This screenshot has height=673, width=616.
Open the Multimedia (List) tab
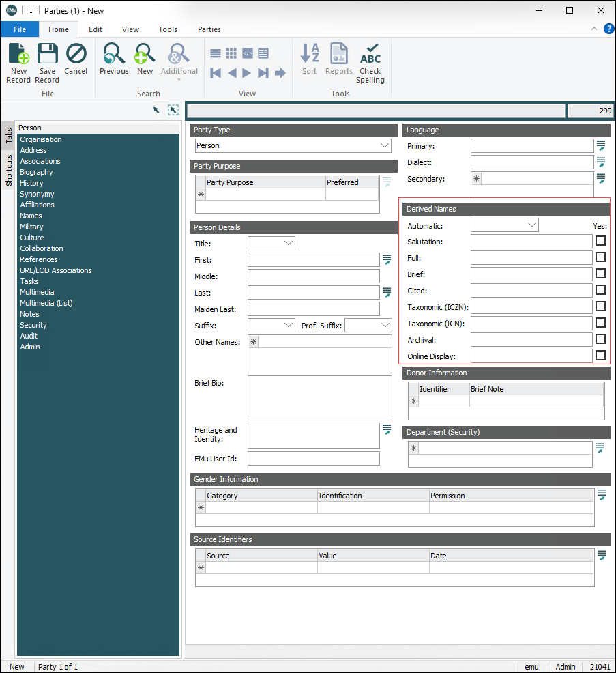[46, 303]
